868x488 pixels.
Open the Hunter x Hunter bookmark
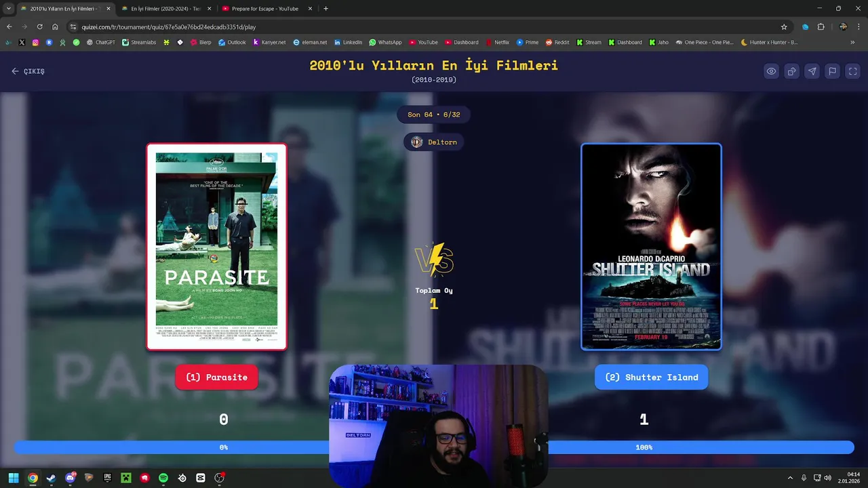point(769,42)
